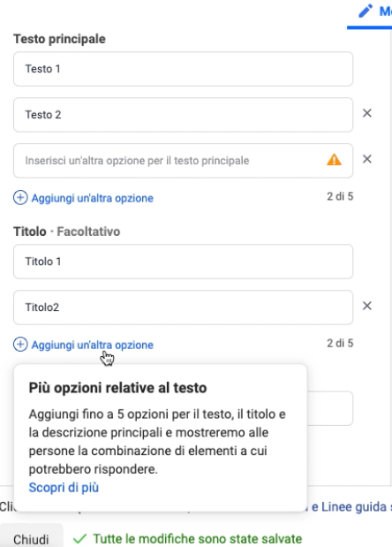Focus the Testo 2 text field
The height and width of the screenshot is (547, 392).
183,115
